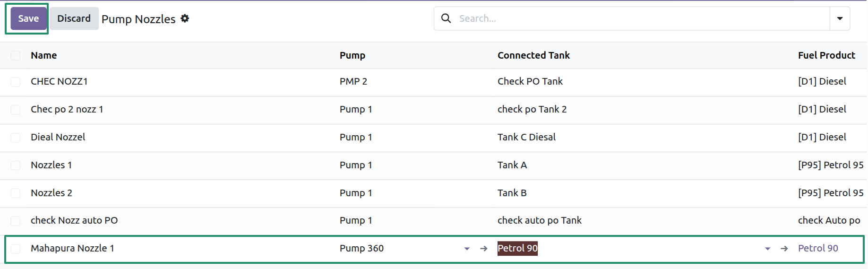Screen dimensions: 868x269
Task: Open the Petrol 90 fuel product link
Action: point(818,248)
